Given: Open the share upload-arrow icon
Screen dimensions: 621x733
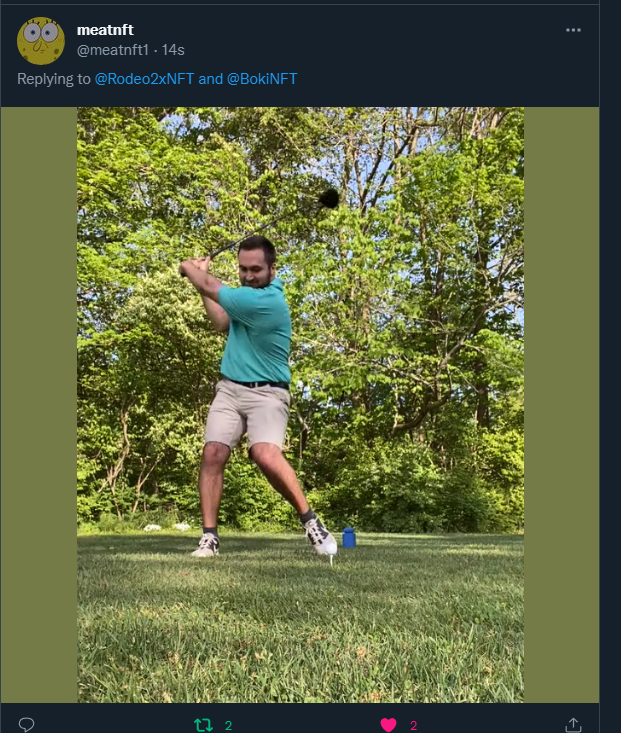Looking at the screenshot, I should click(x=573, y=725).
